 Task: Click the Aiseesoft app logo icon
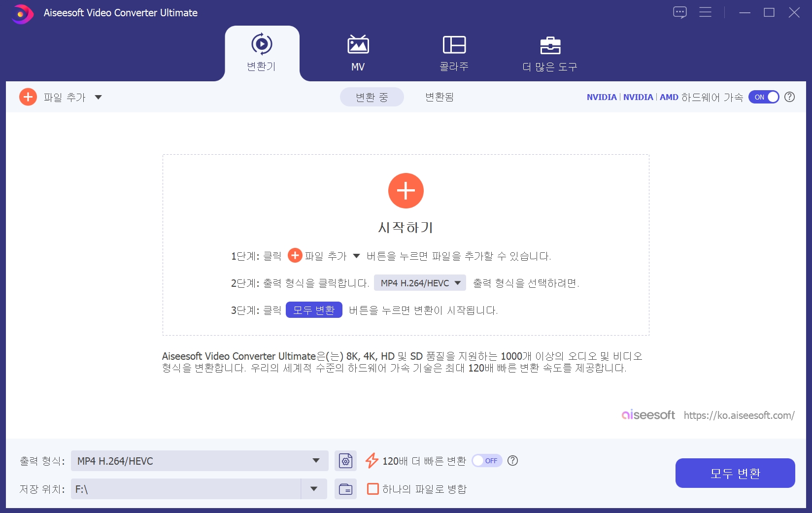coord(22,14)
